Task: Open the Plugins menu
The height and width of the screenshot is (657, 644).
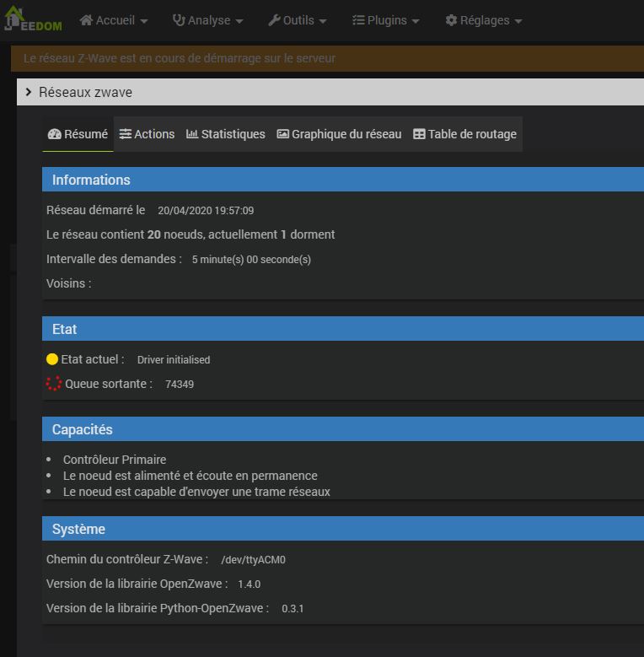Action: pos(386,20)
